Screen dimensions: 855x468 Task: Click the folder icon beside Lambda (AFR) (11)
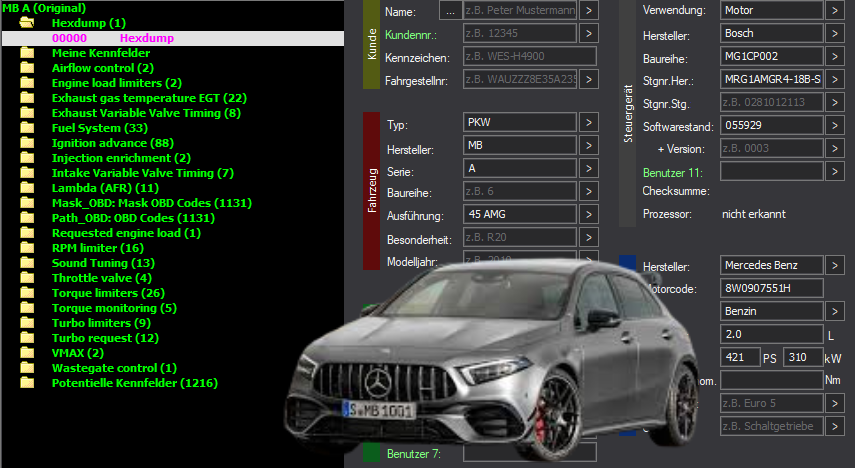(27, 188)
